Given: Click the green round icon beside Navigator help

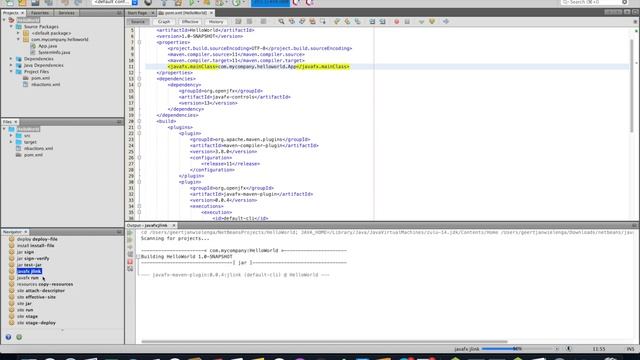Looking at the screenshot, I should point(19,337).
